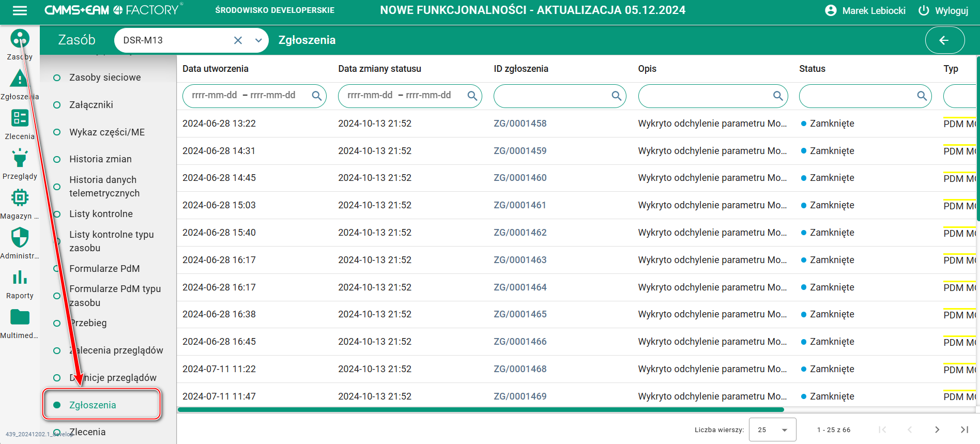Open ticket link ZG/0001464
980x444 pixels.
coord(520,287)
